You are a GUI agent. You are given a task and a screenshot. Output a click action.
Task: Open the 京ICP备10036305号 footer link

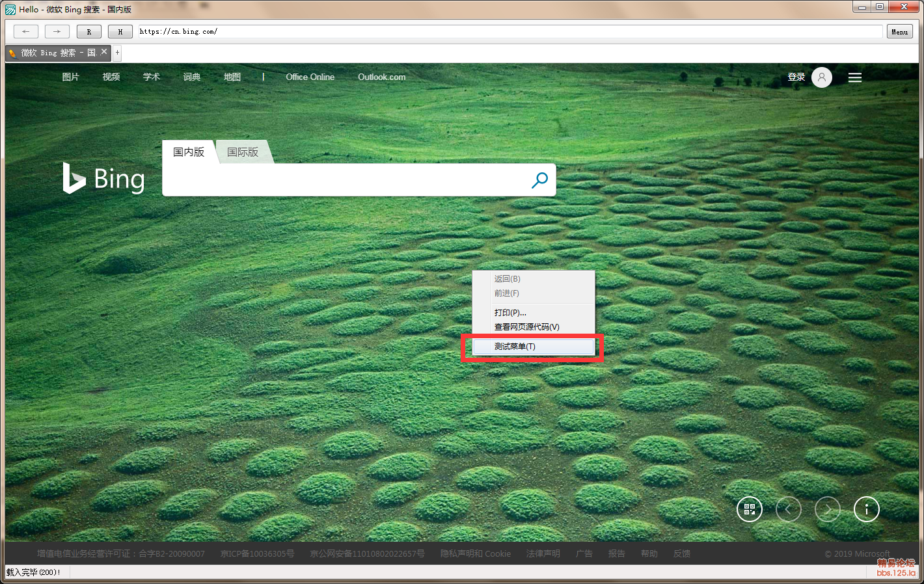257,553
